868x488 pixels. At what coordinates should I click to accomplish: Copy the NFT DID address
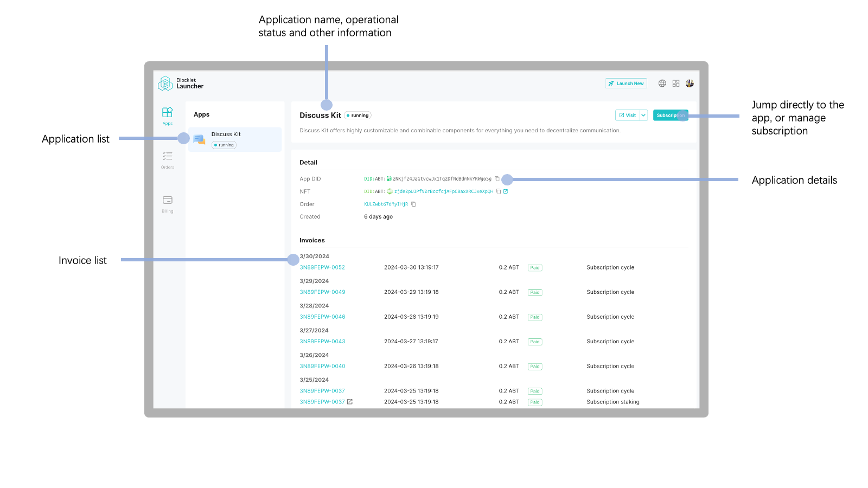[499, 191]
